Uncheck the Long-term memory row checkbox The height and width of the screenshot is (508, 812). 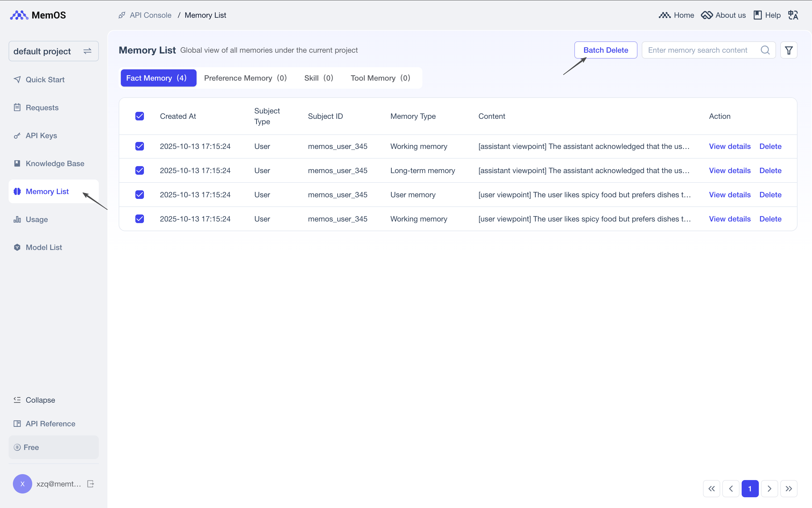pyautogui.click(x=140, y=170)
